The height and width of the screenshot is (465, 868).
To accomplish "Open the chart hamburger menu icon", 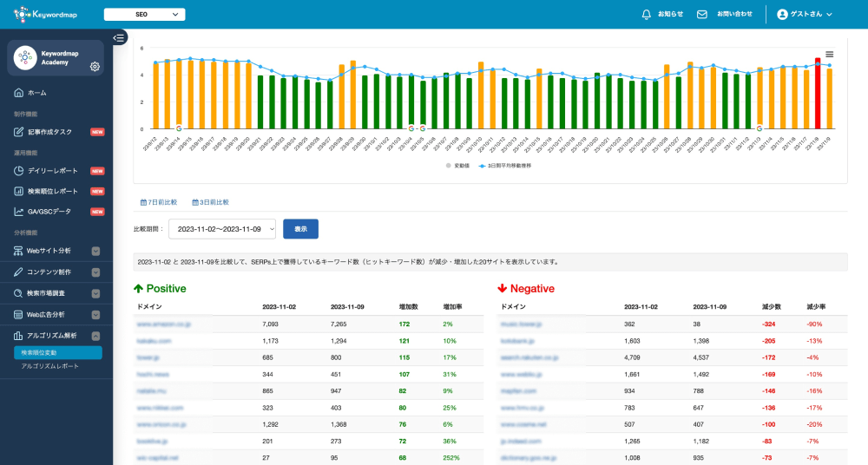I will pos(829,54).
